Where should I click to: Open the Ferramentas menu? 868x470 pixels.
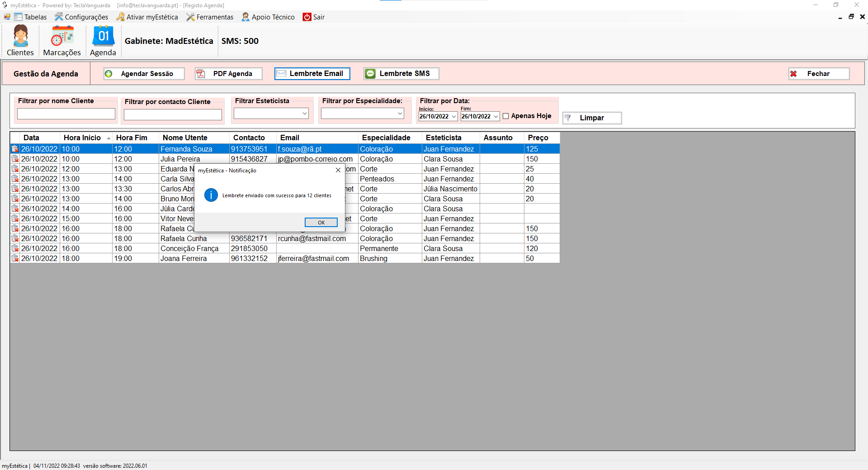coord(210,17)
